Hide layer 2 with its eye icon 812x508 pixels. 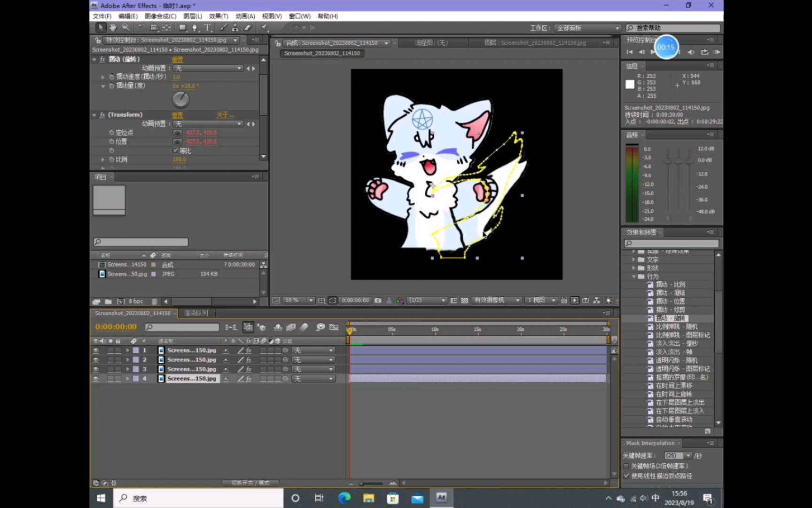[96, 360]
